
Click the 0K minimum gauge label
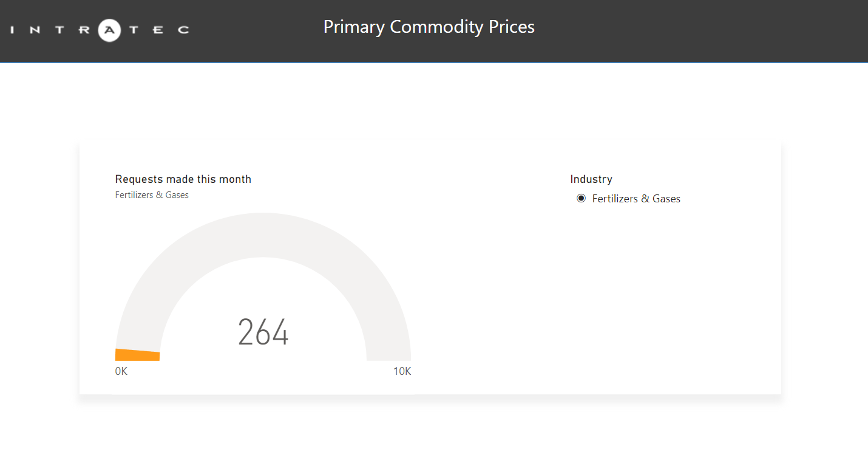121,371
